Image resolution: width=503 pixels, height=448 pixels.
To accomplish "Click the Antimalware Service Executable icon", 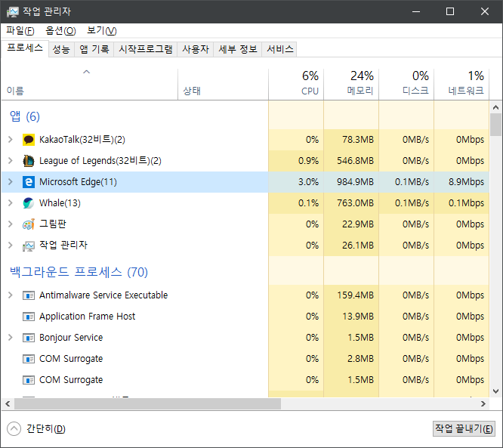I will pos(29,295).
